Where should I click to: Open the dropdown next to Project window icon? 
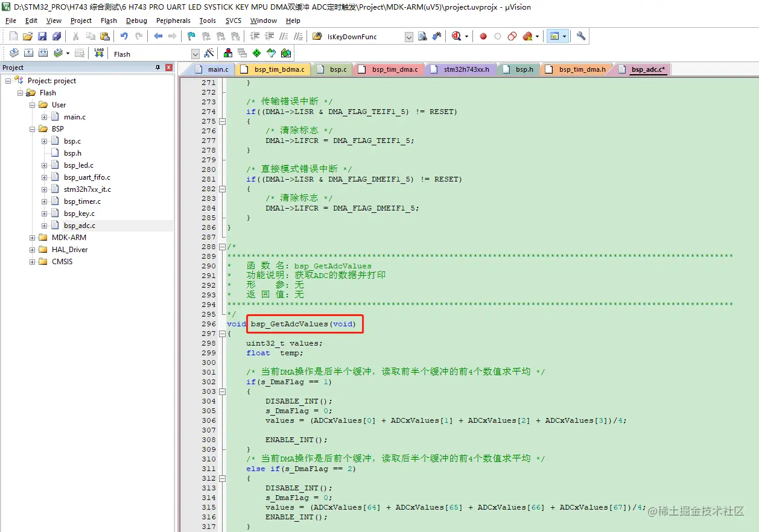tap(564, 37)
